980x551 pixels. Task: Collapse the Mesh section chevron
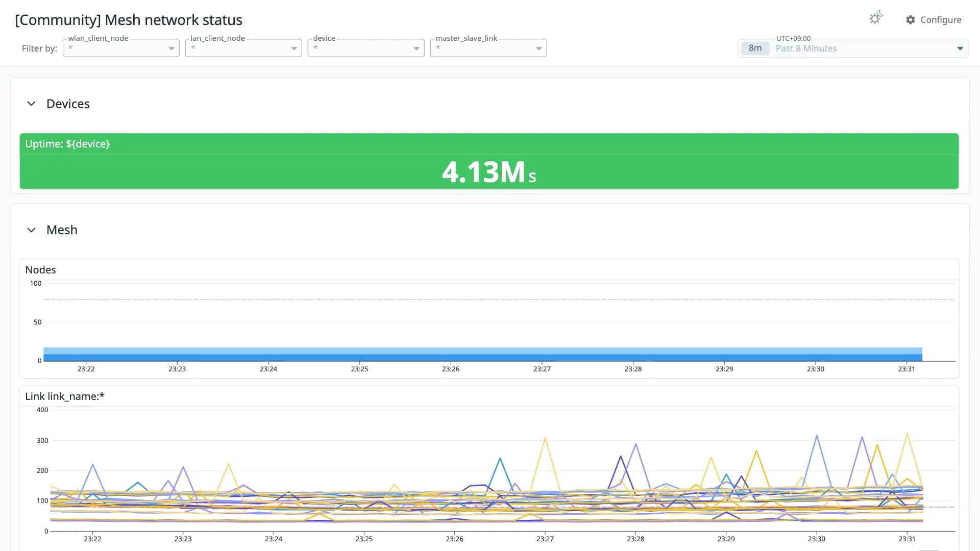(31, 230)
